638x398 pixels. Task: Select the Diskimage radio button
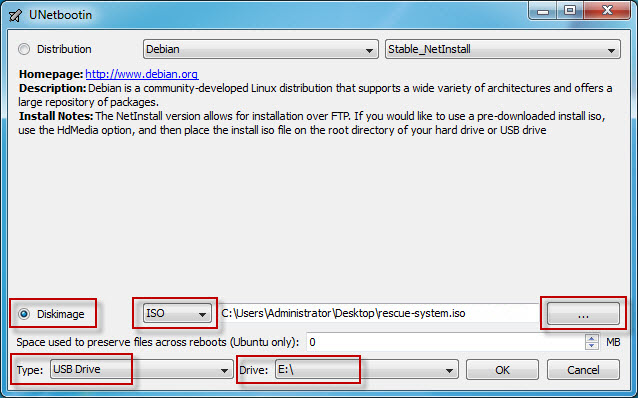click(24, 314)
